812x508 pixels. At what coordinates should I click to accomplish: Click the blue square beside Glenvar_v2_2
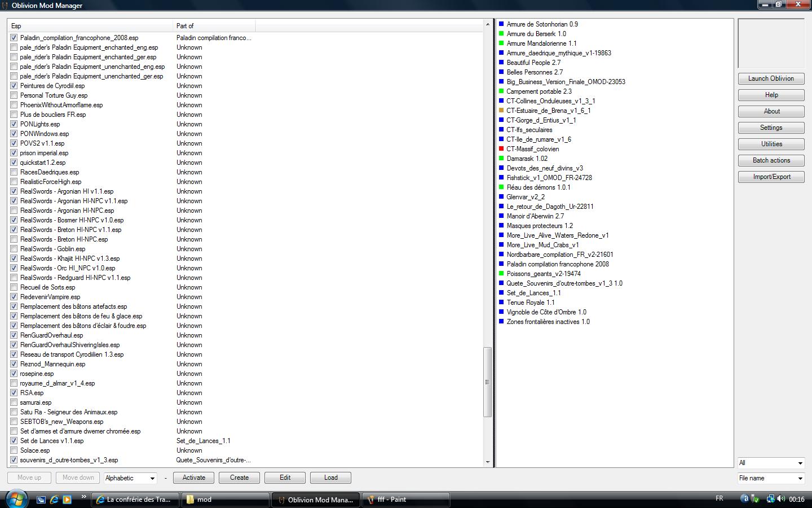(501, 197)
